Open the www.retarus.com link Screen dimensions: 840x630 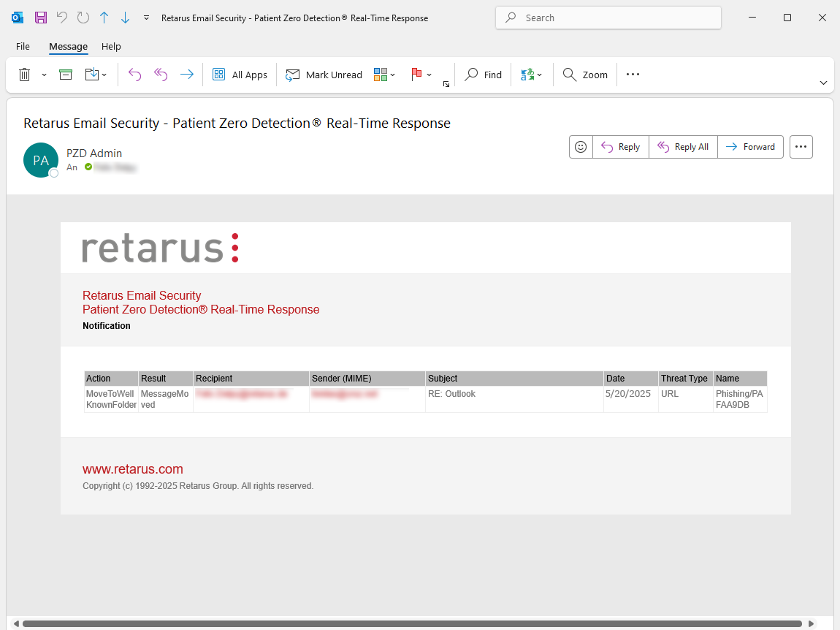coord(133,469)
